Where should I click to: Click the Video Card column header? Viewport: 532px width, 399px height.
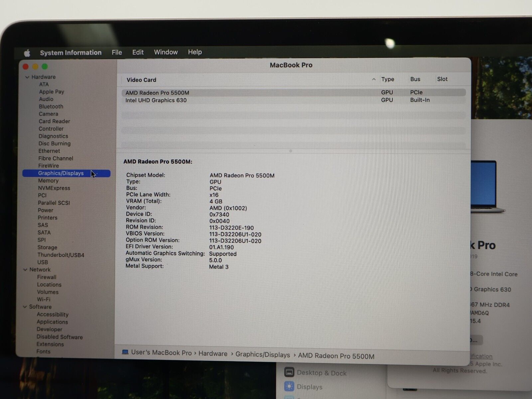pyautogui.click(x=141, y=80)
